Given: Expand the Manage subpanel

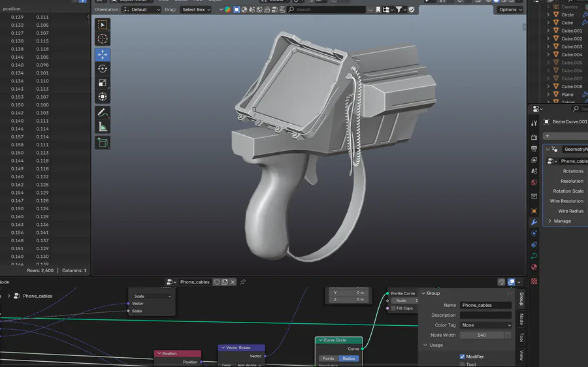Looking at the screenshot, I should (x=549, y=221).
